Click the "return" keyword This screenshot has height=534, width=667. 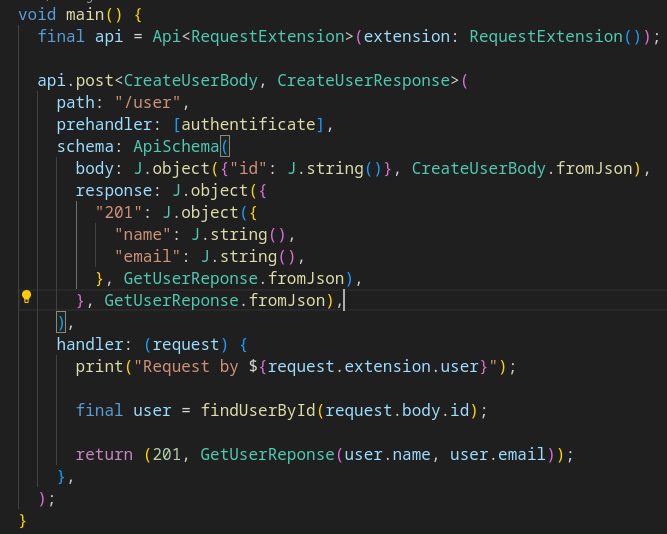point(104,455)
